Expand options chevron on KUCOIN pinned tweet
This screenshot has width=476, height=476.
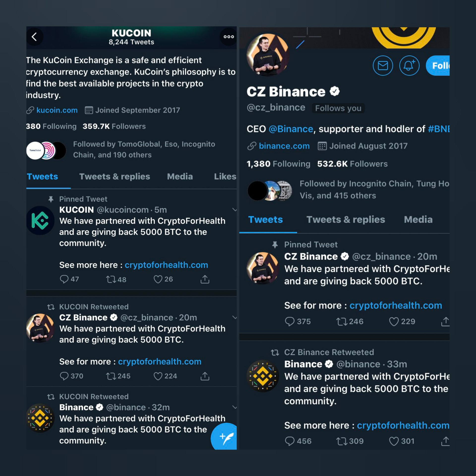point(234,210)
